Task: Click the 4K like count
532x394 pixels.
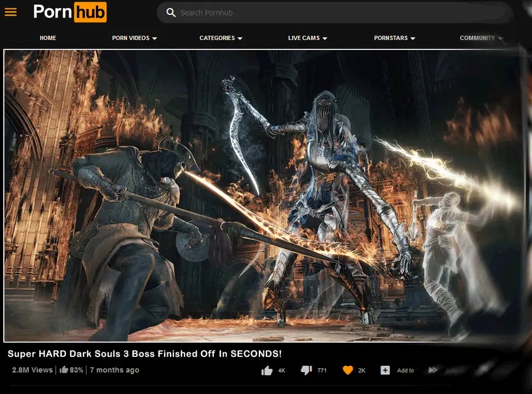Action: pos(282,371)
